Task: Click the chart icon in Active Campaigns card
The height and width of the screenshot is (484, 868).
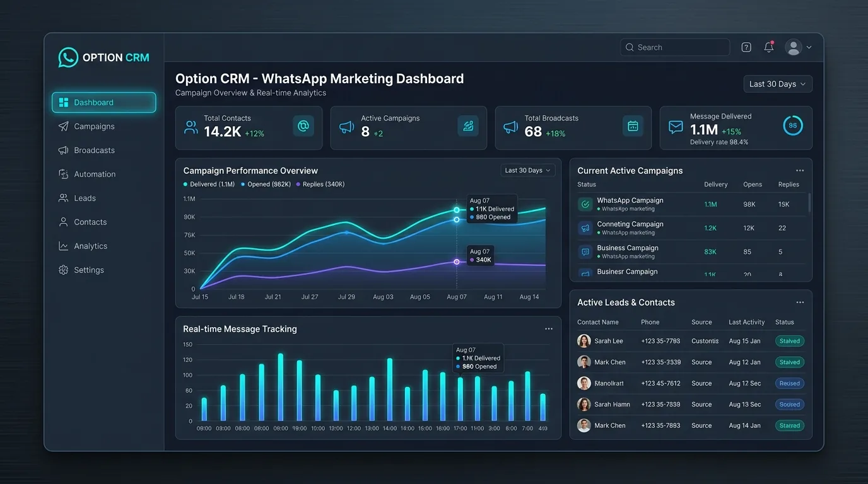Action: [x=468, y=126]
